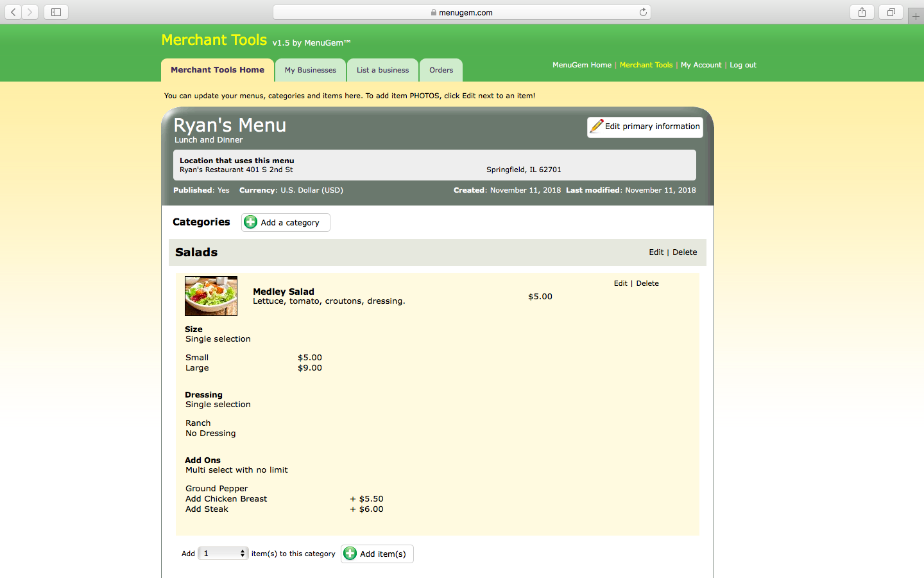
Task: Click the Edit primary information button text
Action: [x=653, y=127]
